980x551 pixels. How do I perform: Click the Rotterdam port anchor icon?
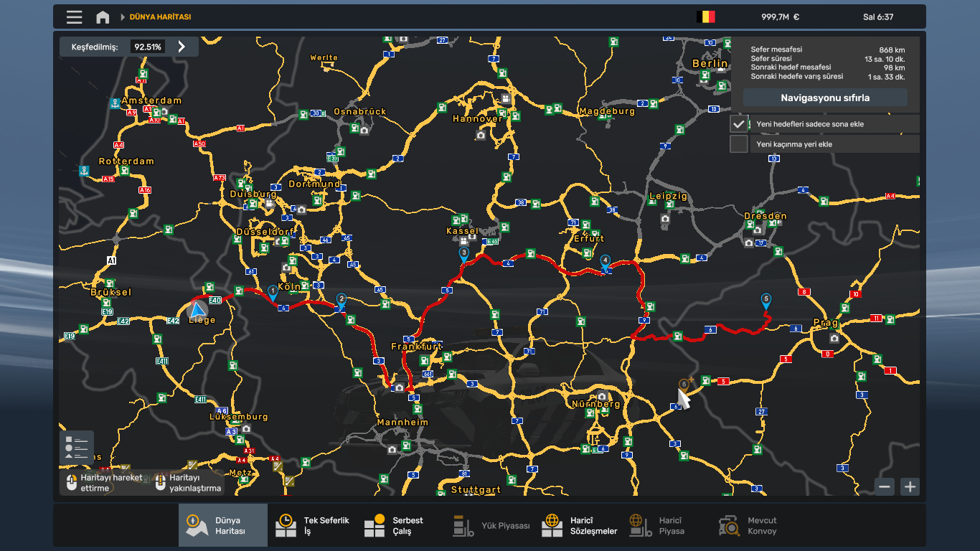[84, 171]
